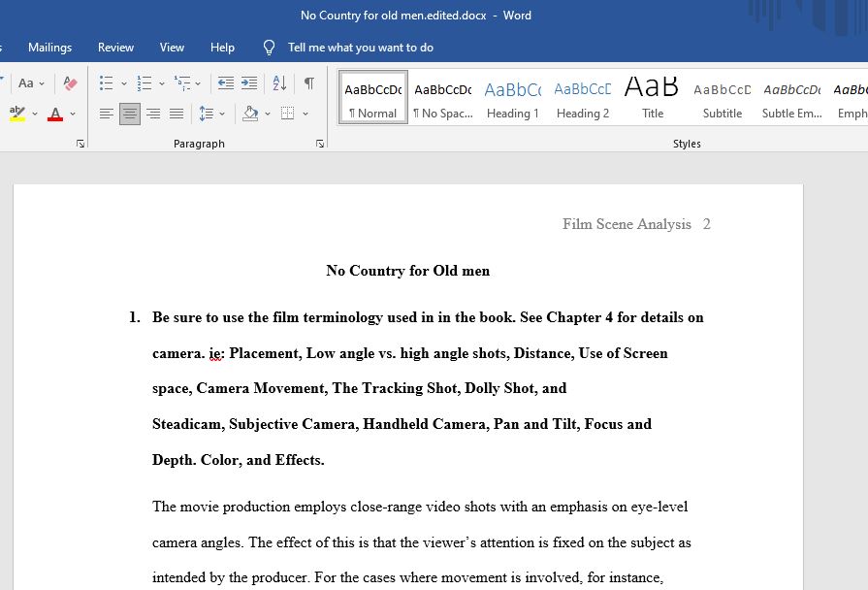Viewport: 868px width, 590px height.
Task: Click the page number 2 in the header
Action: tap(706, 224)
